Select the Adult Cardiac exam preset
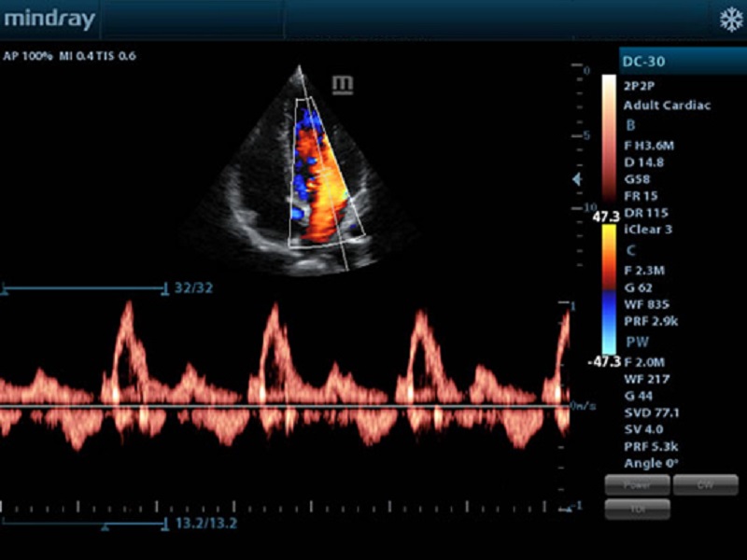The width and height of the screenshot is (747, 560). pos(667,105)
